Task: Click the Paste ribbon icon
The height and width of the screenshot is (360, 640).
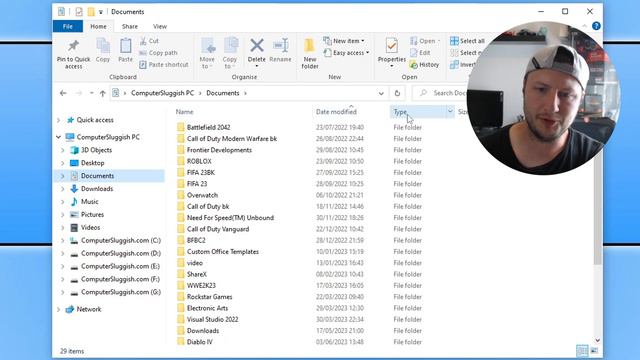Action: click(x=125, y=46)
